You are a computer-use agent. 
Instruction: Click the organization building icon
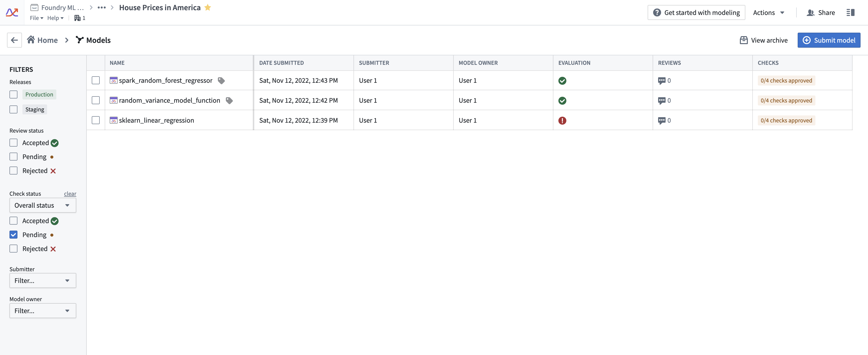78,18
